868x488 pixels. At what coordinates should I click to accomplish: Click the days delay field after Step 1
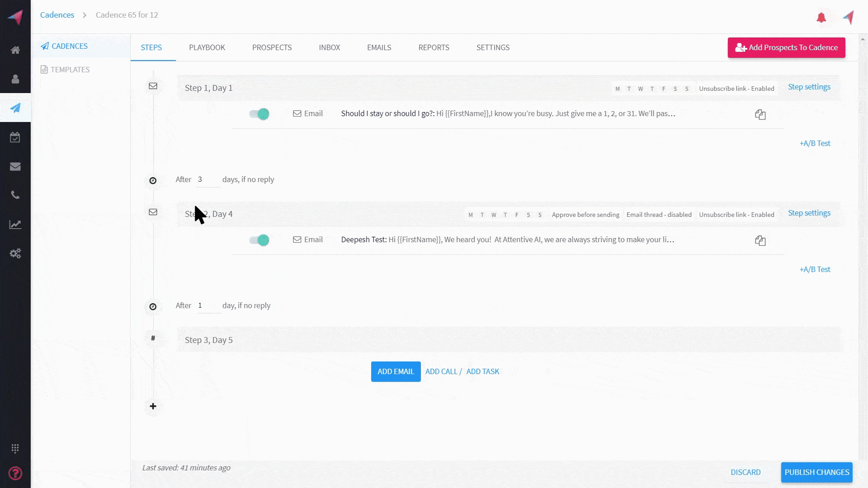(208, 179)
